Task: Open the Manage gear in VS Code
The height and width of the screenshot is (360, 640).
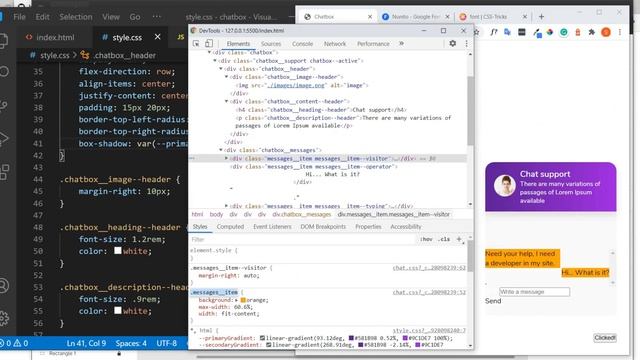Action: pyautogui.click(x=4, y=318)
